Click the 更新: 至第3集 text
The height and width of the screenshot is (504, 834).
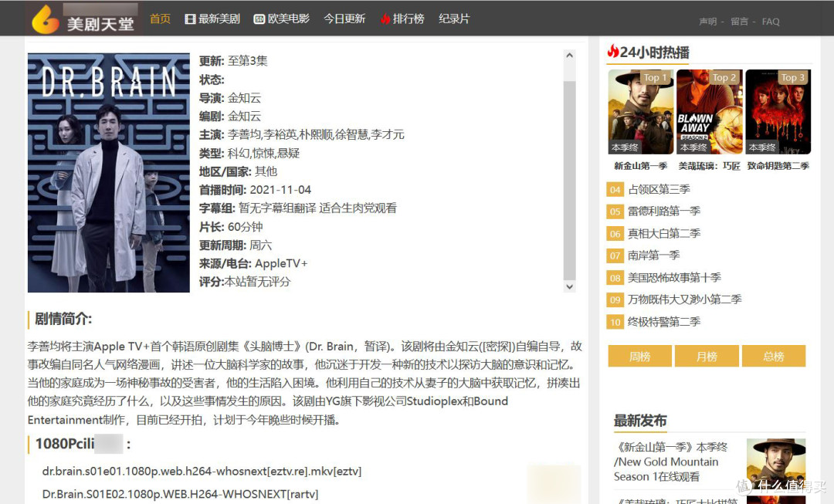coord(233,61)
